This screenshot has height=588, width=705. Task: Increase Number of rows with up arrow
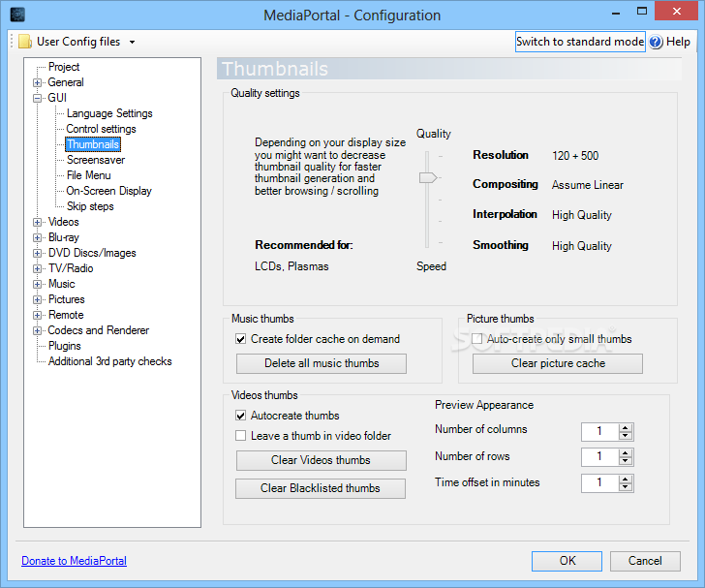click(626, 453)
